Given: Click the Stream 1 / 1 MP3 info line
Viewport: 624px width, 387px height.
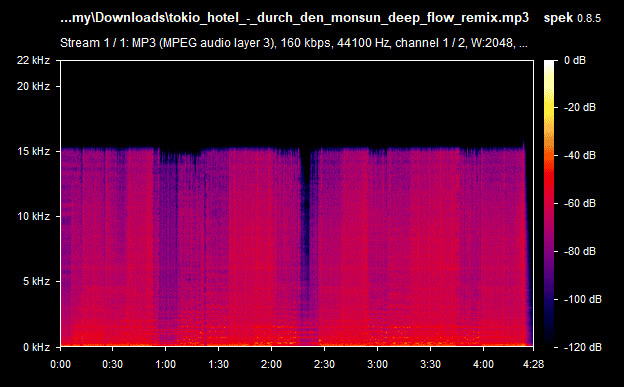Looking at the screenshot, I should pos(294,43).
